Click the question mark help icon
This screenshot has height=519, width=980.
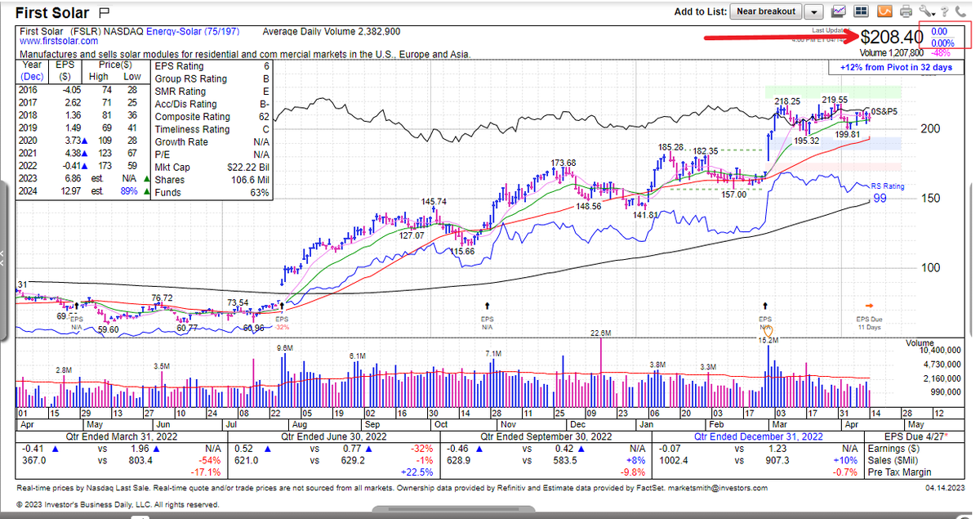tap(944, 12)
